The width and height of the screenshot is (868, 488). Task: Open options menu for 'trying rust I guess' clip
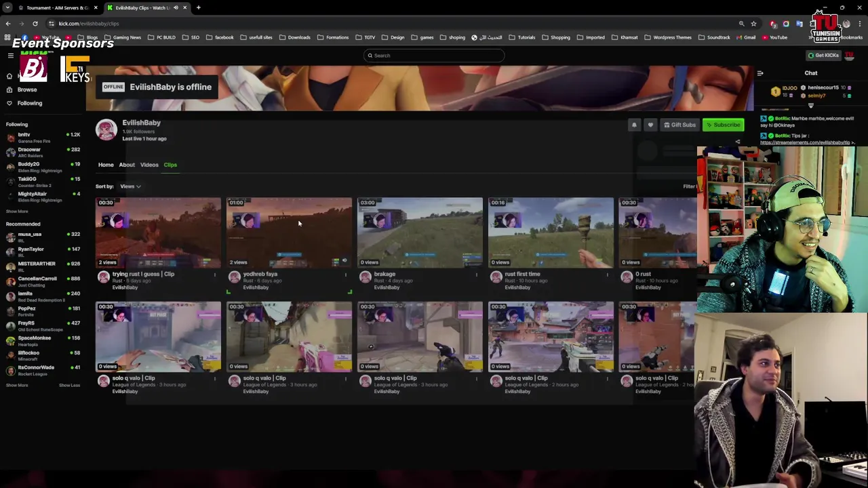pos(215,274)
